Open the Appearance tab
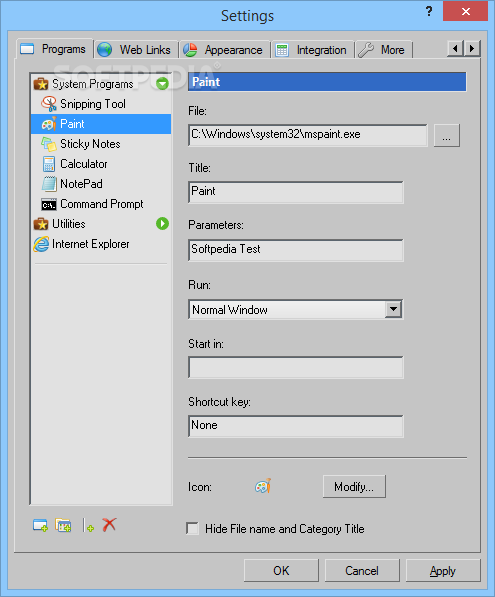This screenshot has width=495, height=597. (225, 50)
